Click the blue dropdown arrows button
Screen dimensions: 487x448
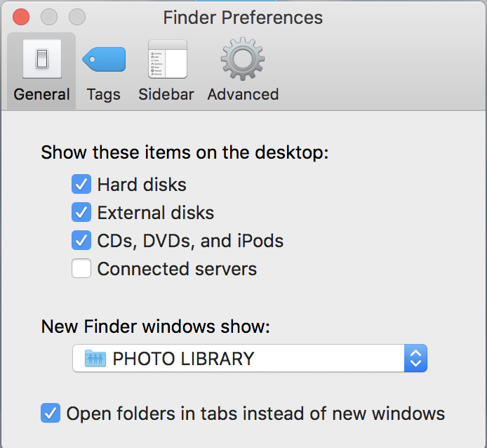point(415,359)
